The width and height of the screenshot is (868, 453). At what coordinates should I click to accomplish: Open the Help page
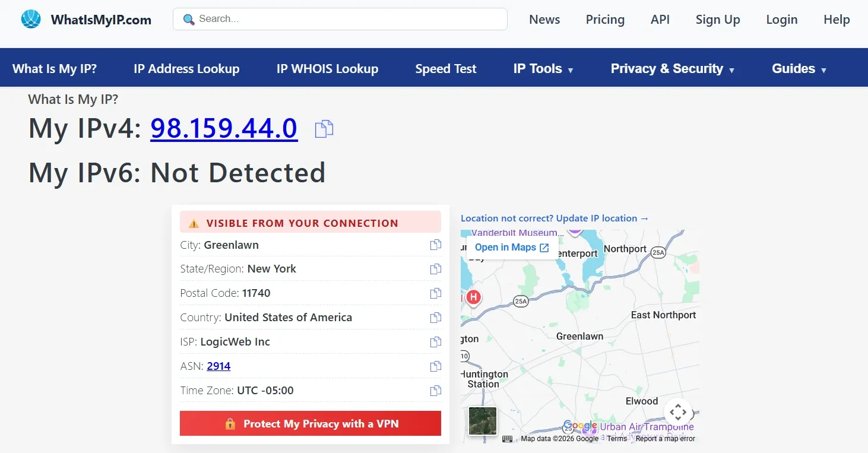point(837,20)
